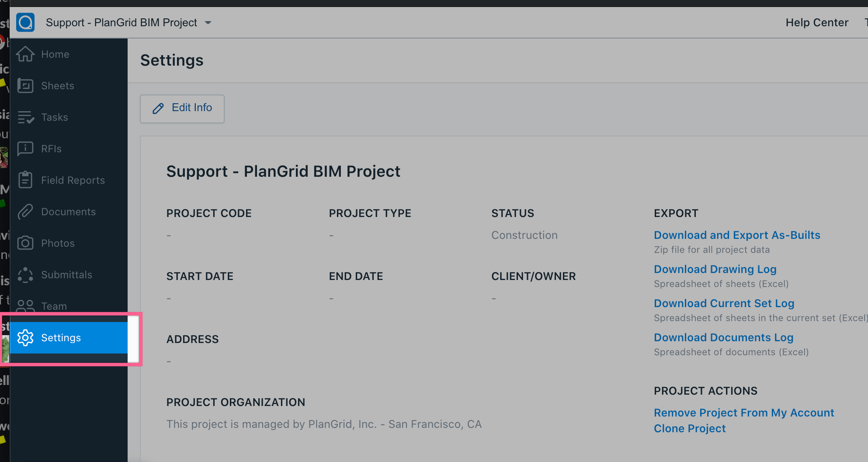Click the Construction status value
Image resolution: width=868 pixels, height=462 pixels.
(524, 235)
